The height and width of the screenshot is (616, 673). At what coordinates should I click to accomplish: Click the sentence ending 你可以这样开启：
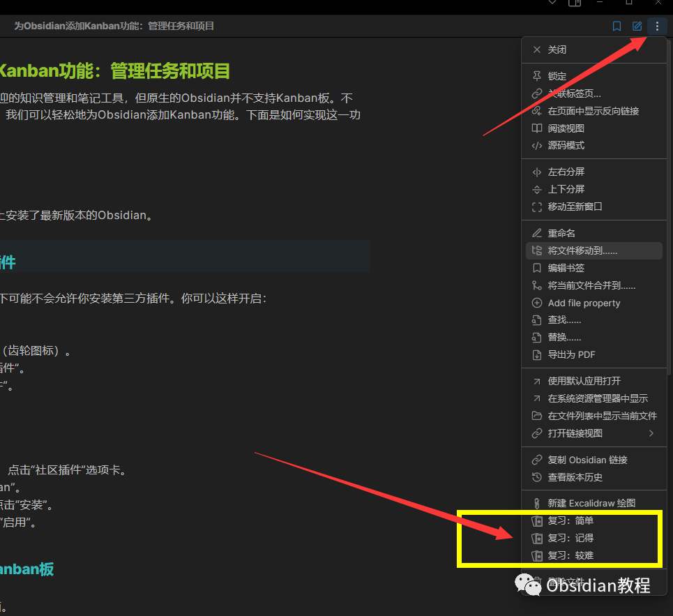tap(133, 299)
